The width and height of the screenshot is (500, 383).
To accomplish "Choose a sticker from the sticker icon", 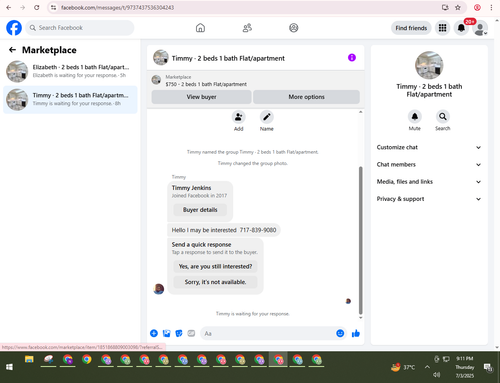I will pos(179,333).
